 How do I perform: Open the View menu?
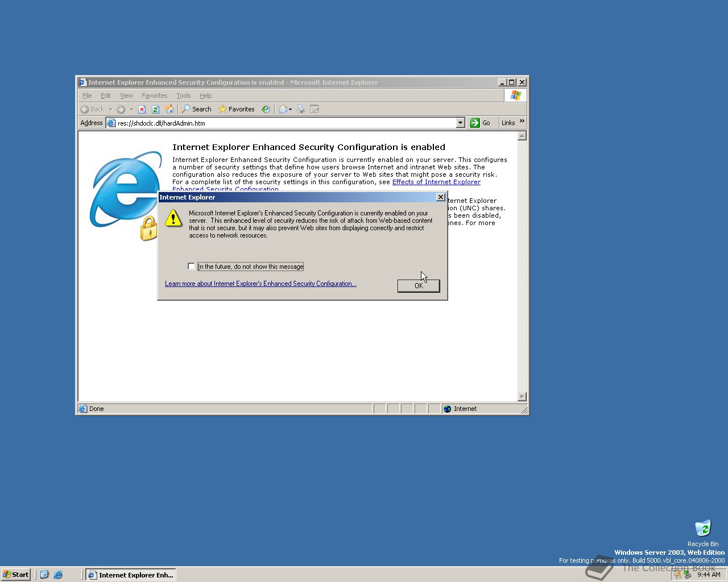pos(126,95)
